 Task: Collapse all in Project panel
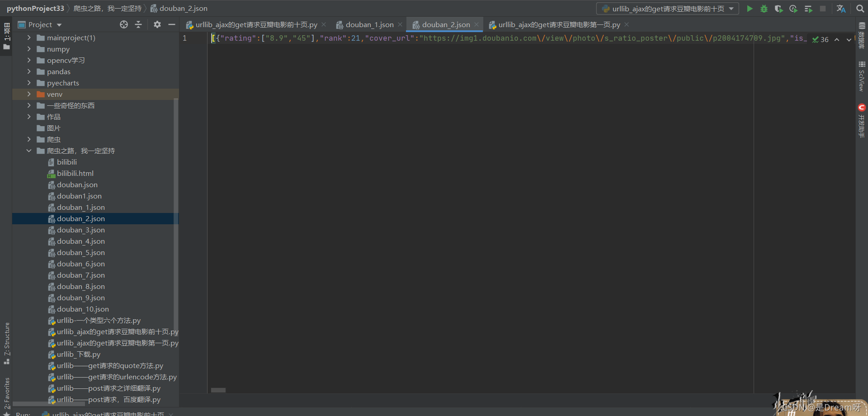pos(138,24)
